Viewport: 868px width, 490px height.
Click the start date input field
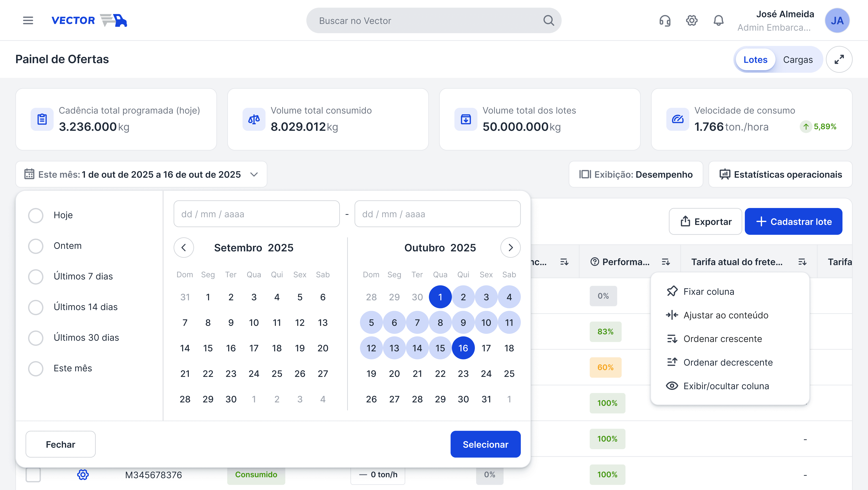tap(256, 214)
